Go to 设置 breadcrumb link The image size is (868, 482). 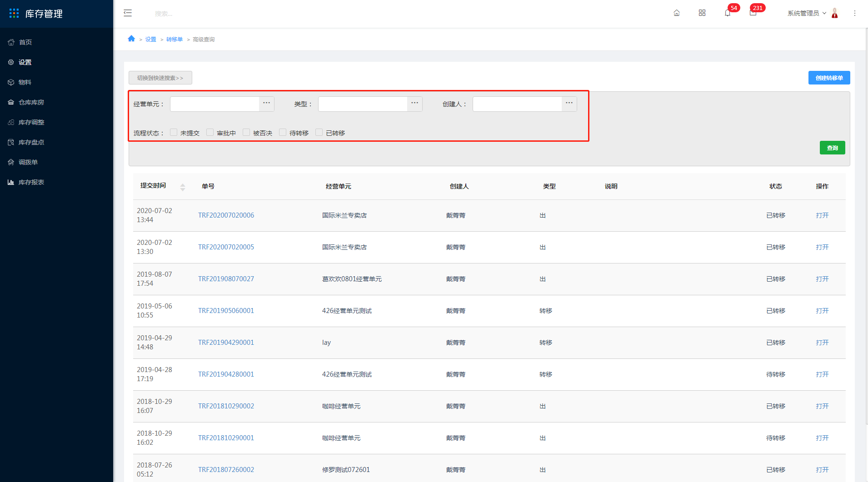[150, 40]
